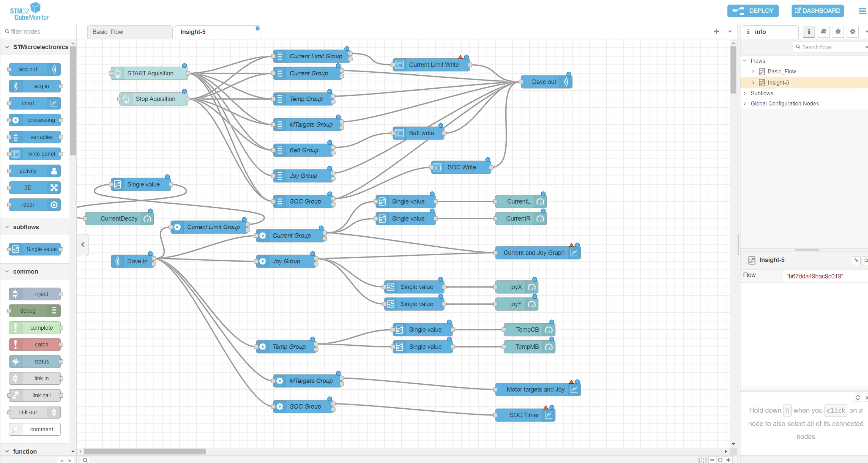Screen dimensions: 868x463
Task: Collapse the subflows palette category
Action: click(x=35, y=227)
